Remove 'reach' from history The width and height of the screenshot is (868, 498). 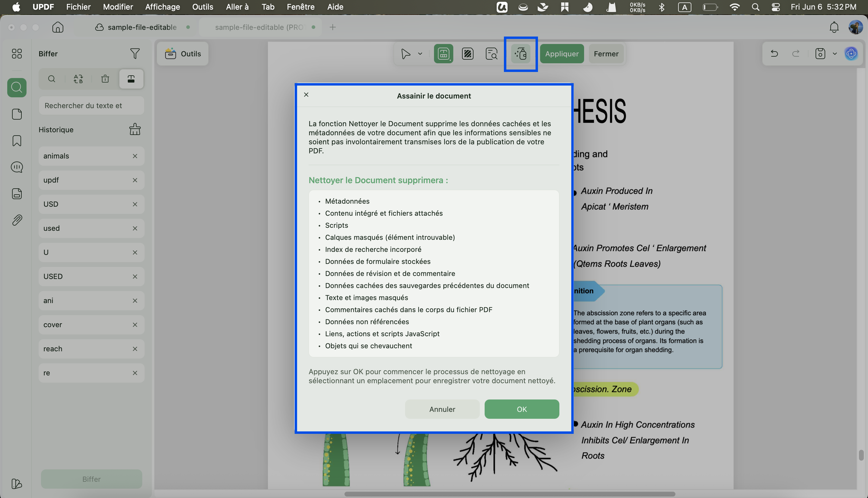tap(135, 349)
